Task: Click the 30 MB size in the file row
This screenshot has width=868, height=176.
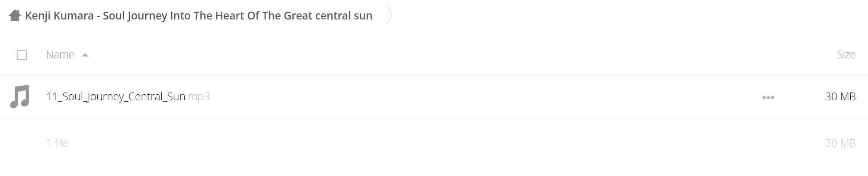Action: tap(840, 96)
